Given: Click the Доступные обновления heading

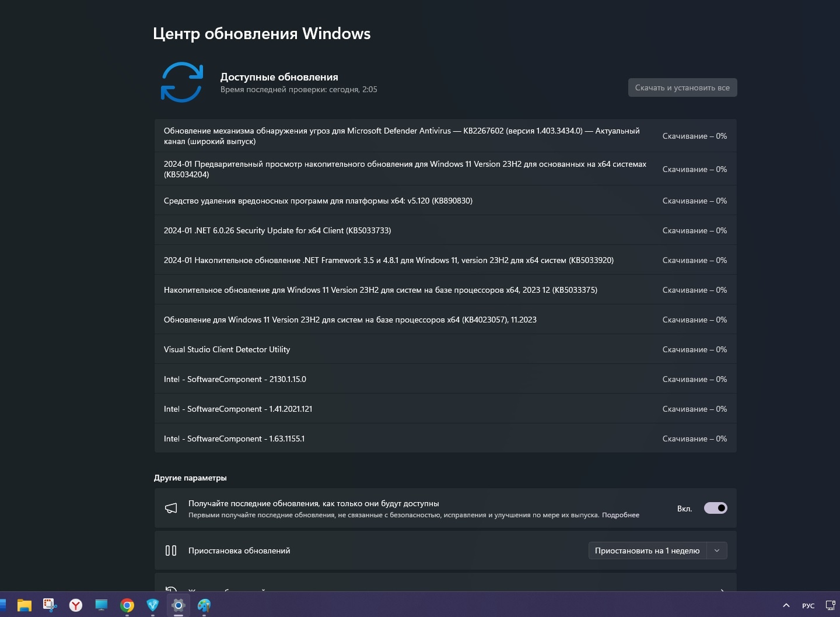Looking at the screenshot, I should 279,77.
